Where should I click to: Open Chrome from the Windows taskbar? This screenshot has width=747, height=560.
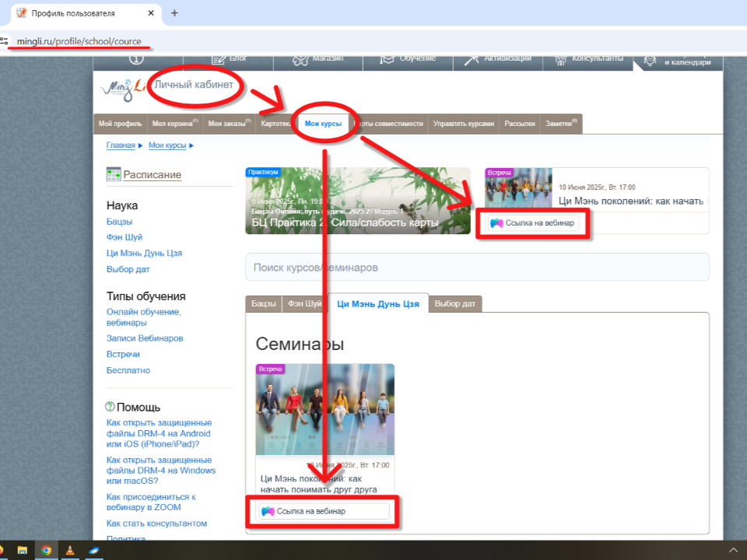pos(47,551)
